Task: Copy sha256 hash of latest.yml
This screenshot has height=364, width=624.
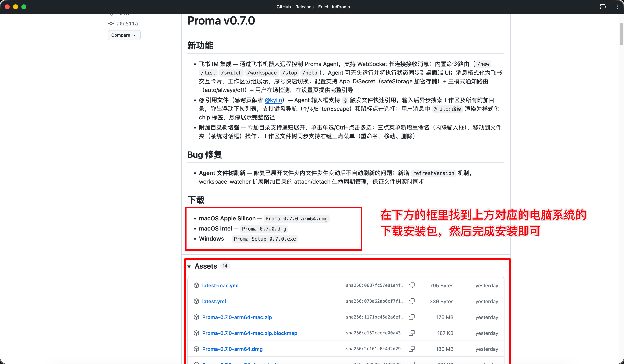Action: tap(411, 301)
